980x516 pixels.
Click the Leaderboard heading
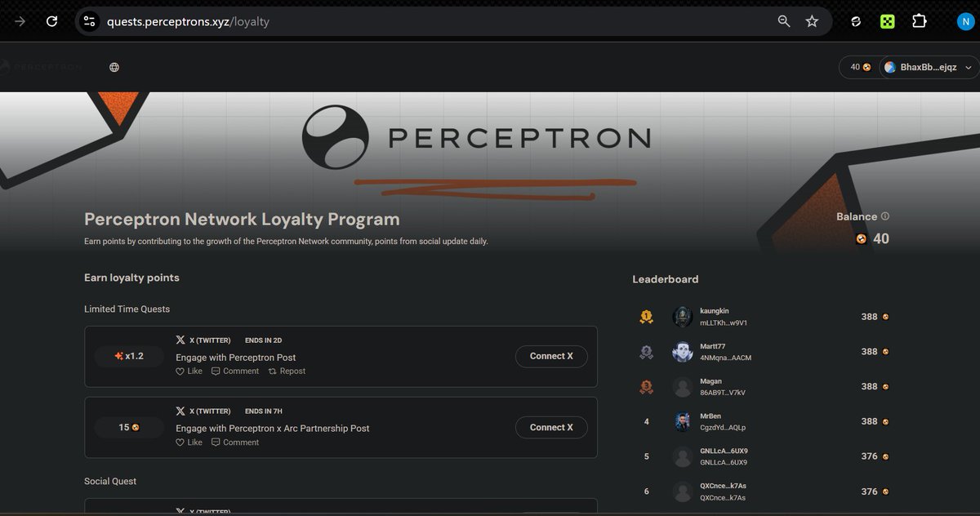click(666, 279)
